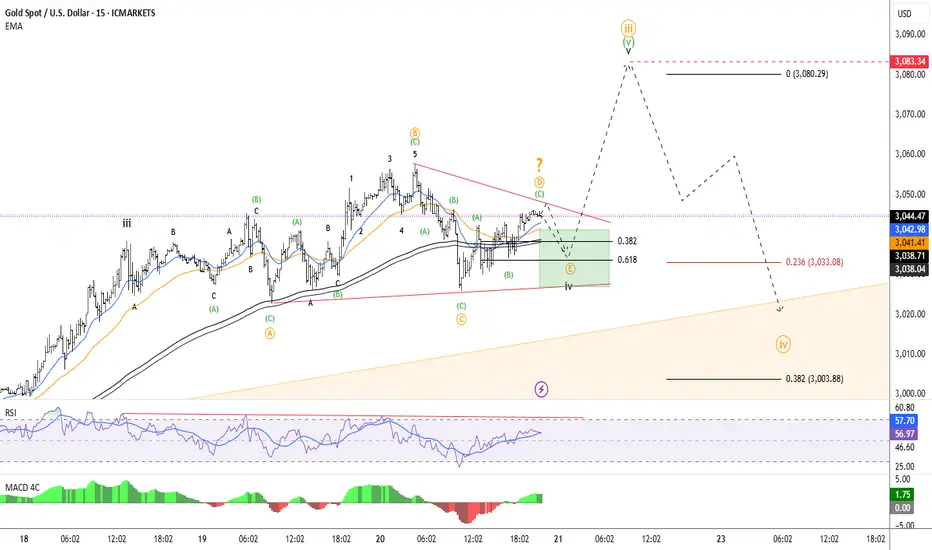Click the 3,000.00 price axis tick
Image resolution: width=932 pixels, height=550 pixels.
(x=910, y=394)
